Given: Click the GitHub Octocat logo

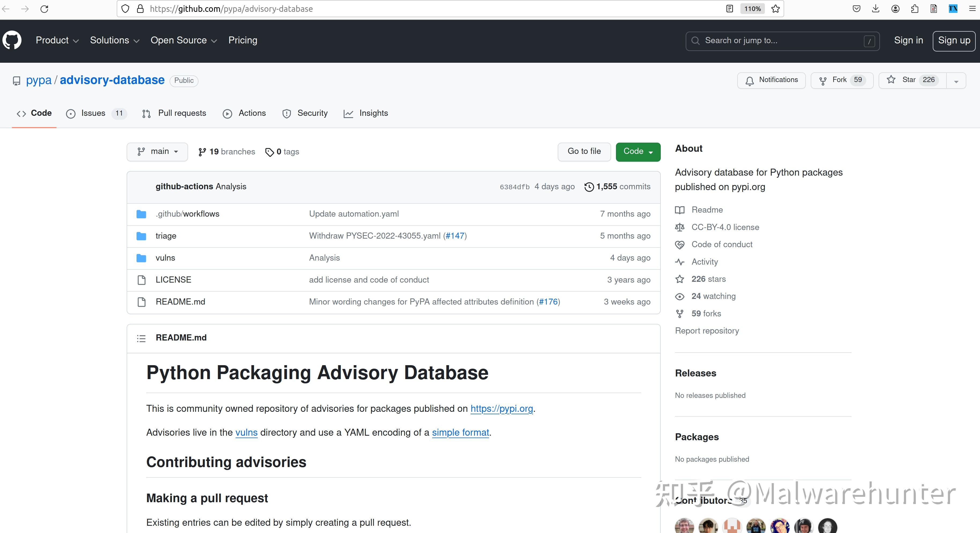Looking at the screenshot, I should pyautogui.click(x=12, y=40).
